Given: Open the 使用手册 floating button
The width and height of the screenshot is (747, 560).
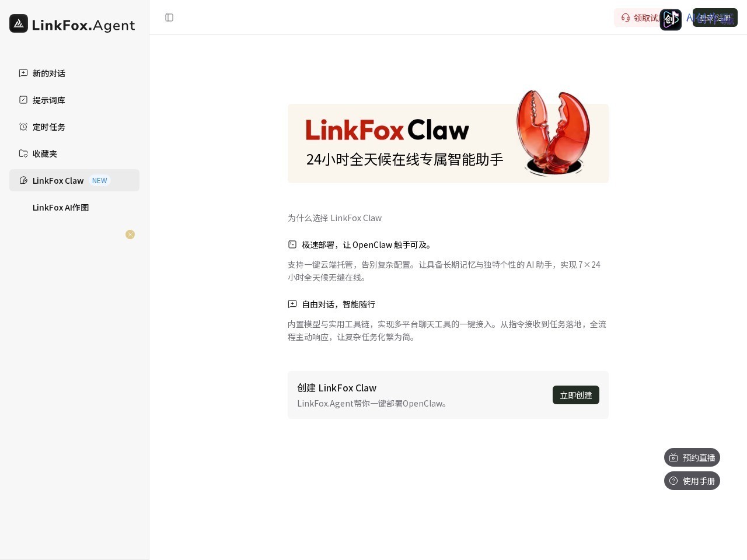Looking at the screenshot, I should pyautogui.click(x=692, y=481).
